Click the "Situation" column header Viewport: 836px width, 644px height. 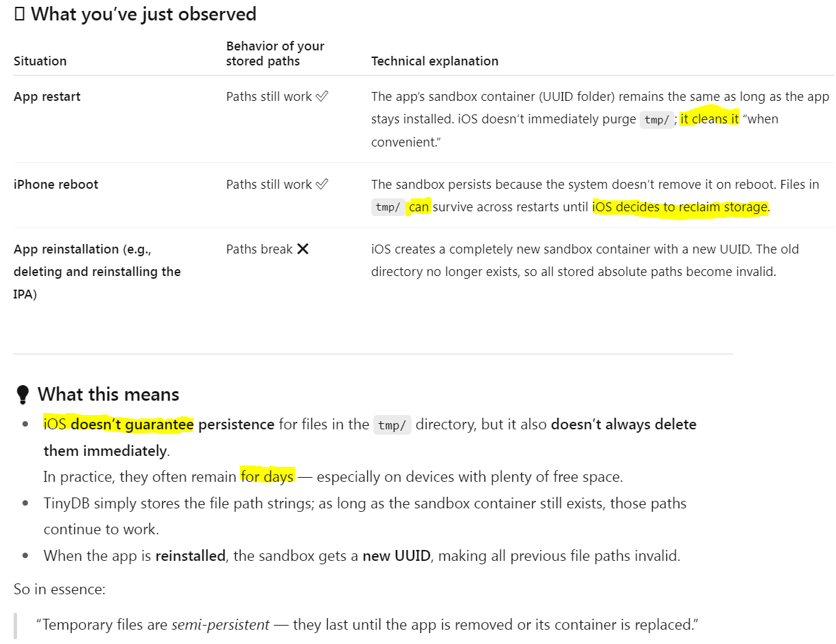40,61
